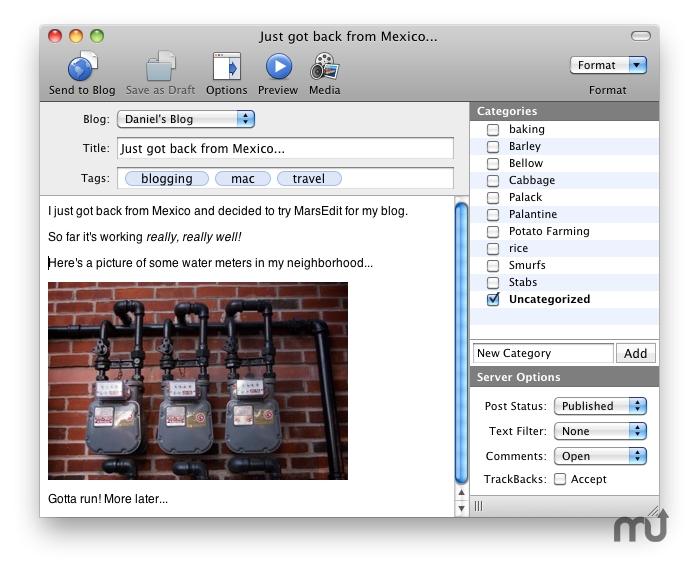Image resolution: width=699 pixels, height=572 pixels.
Task: Click the toolbar toggle pill in title bar
Action: pyautogui.click(x=640, y=36)
